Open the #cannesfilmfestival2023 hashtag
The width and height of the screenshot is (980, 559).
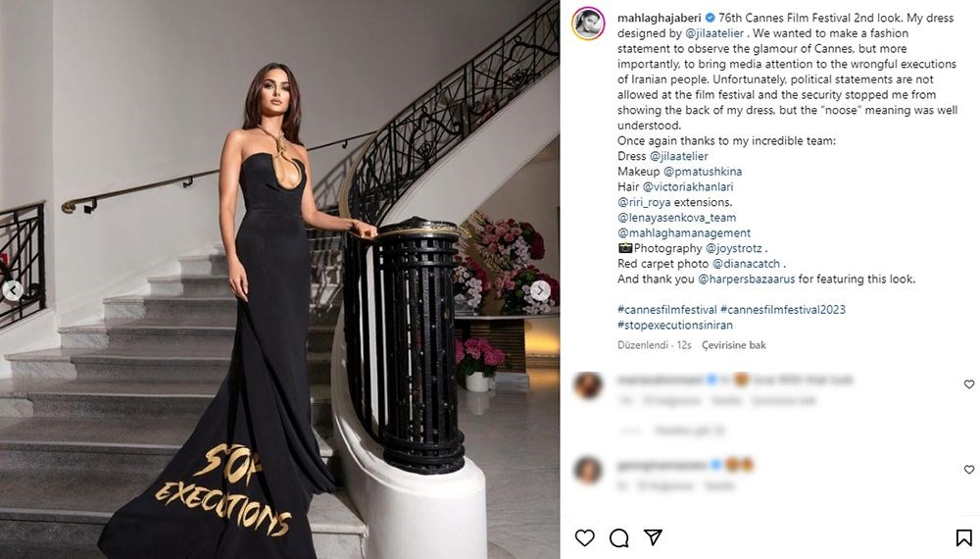coord(782,310)
